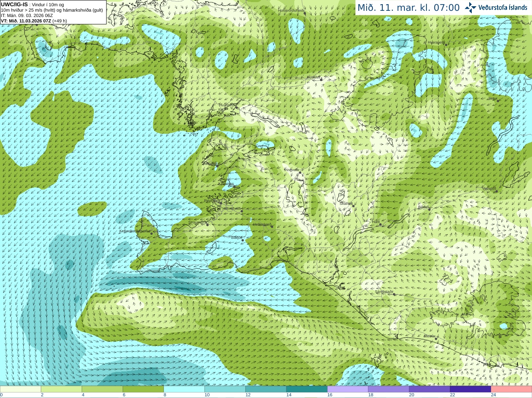Image resolution: width=532 pixels, height=398 pixels.
Task: Click the 20–22 m/s violet legend swatch
Action: [430, 389]
